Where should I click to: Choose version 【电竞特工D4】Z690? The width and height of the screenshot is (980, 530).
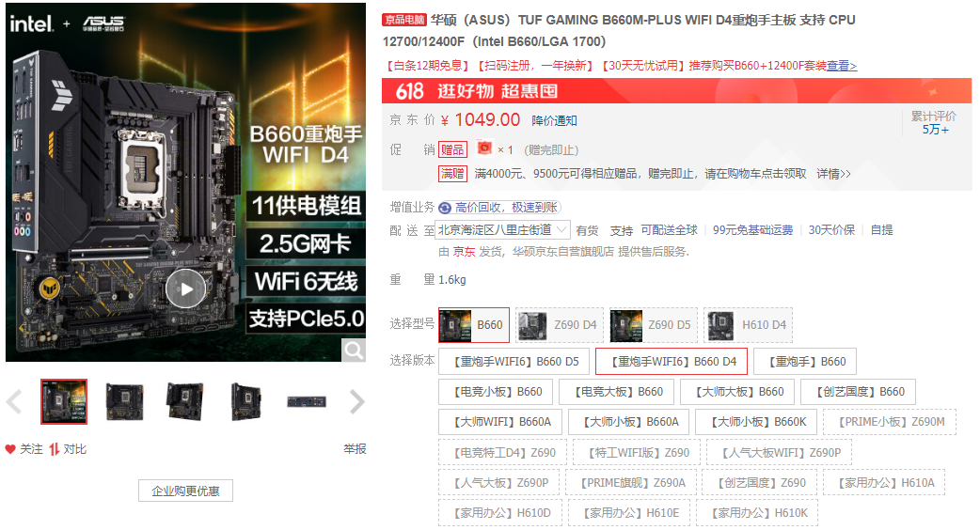tap(502, 453)
